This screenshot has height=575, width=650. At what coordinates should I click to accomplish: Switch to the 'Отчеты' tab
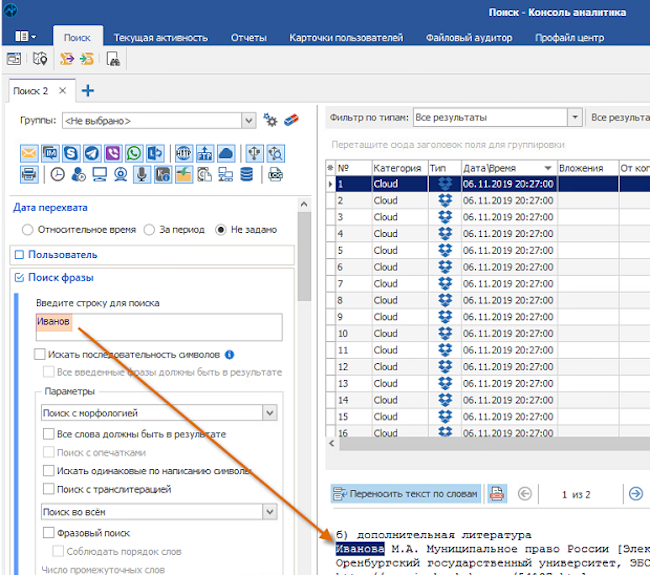[x=248, y=38]
